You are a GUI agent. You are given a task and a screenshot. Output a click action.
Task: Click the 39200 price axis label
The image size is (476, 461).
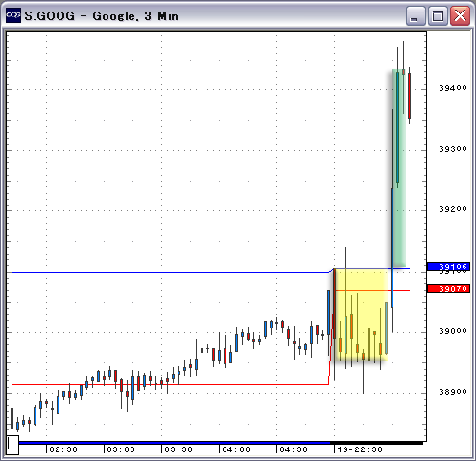(x=453, y=209)
